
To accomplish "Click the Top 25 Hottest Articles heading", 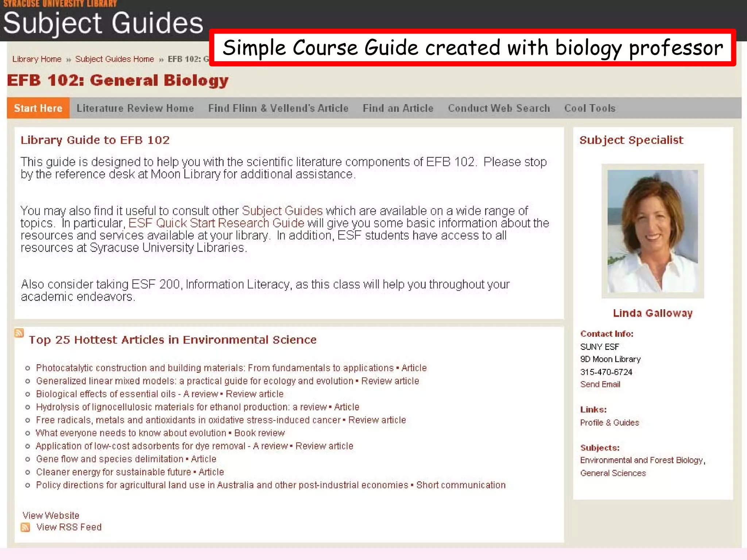I will point(173,340).
